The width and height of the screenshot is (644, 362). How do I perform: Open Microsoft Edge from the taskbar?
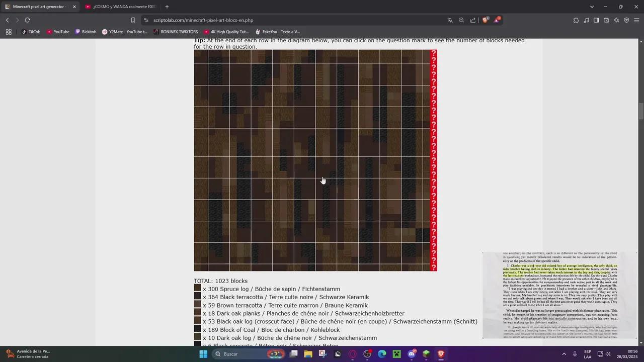[382, 354]
